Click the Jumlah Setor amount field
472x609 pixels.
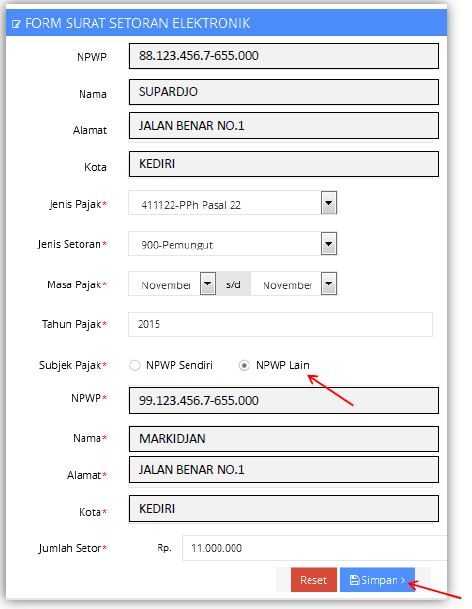(314, 548)
